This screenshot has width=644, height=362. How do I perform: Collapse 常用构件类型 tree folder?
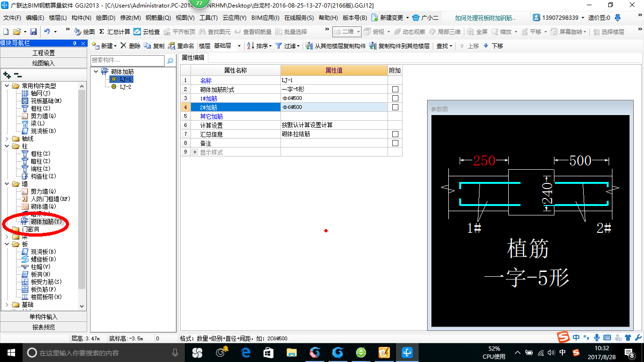click(7, 86)
